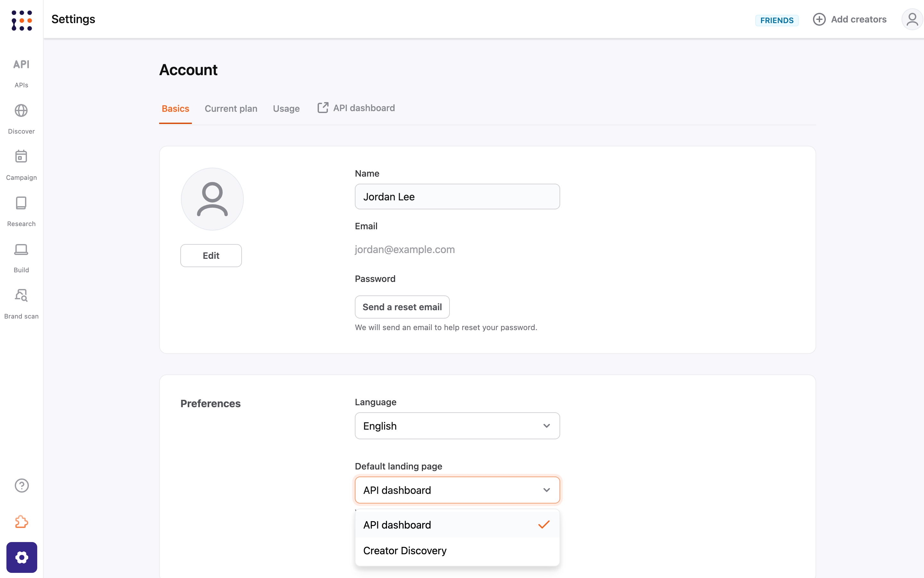Select Creator Discovery option
924x578 pixels.
[458, 550]
